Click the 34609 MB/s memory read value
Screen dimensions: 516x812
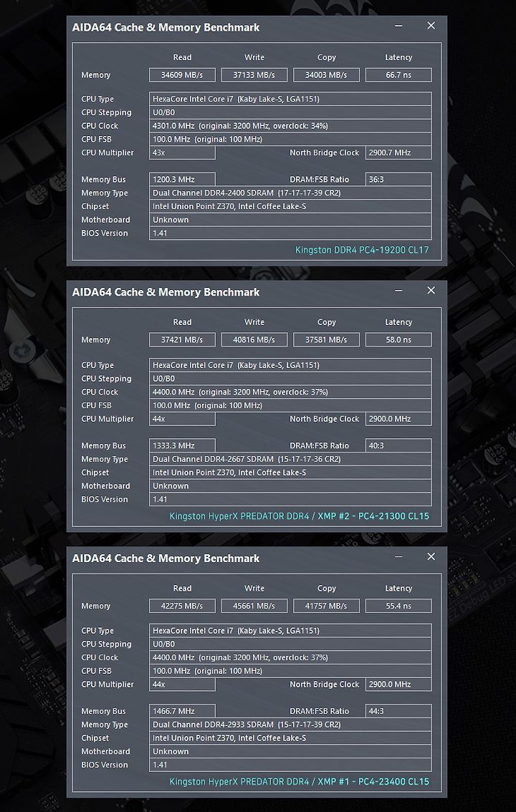click(x=182, y=74)
